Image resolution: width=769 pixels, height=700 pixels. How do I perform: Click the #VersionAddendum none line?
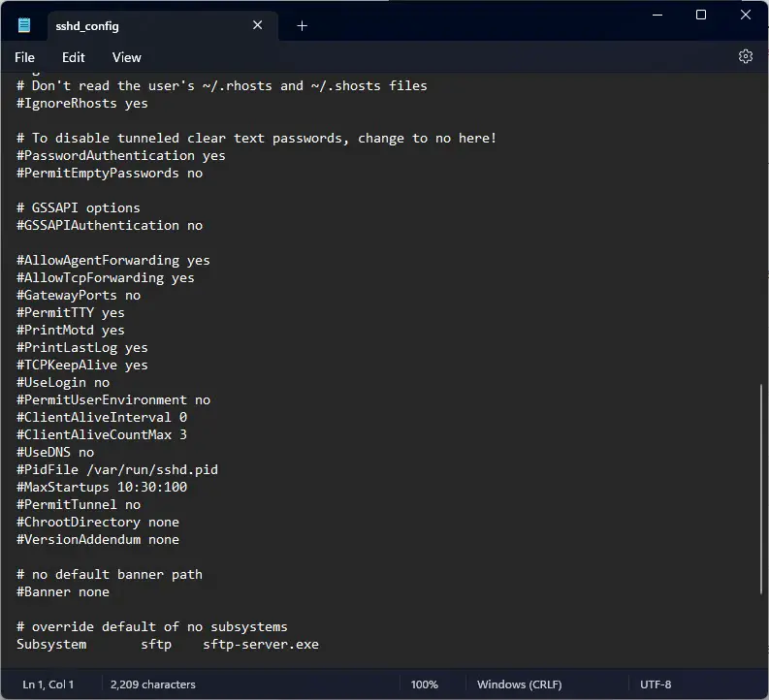pyautogui.click(x=98, y=540)
